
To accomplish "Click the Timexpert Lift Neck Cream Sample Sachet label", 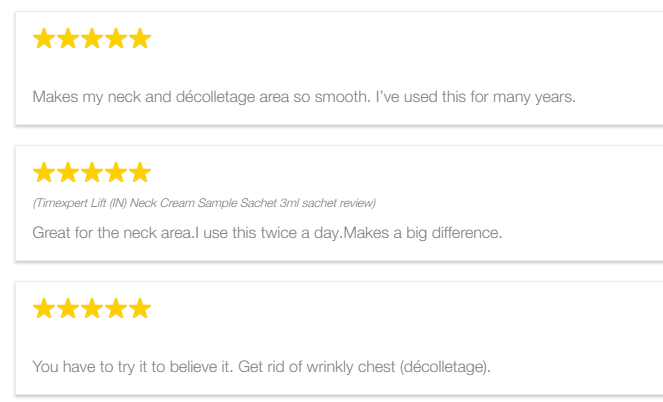I will tap(204, 203).
